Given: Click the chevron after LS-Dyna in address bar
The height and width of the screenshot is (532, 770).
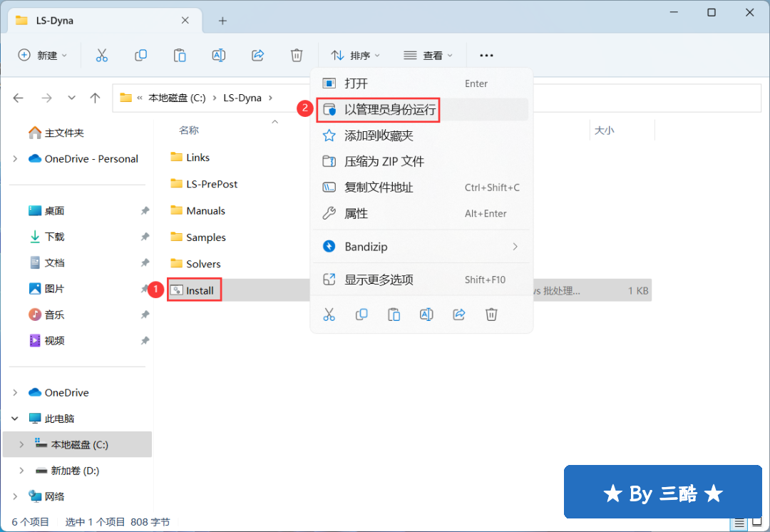Looking at the screenshot, I should tap(271, 98).
